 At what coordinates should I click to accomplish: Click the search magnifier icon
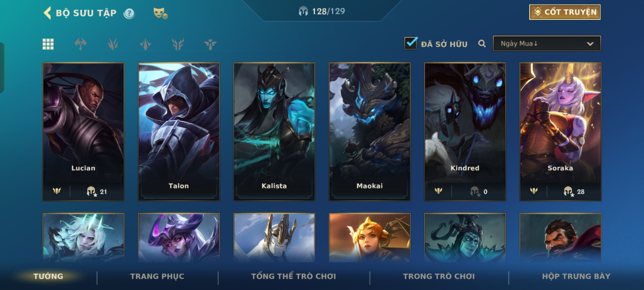tap(482, 44)
